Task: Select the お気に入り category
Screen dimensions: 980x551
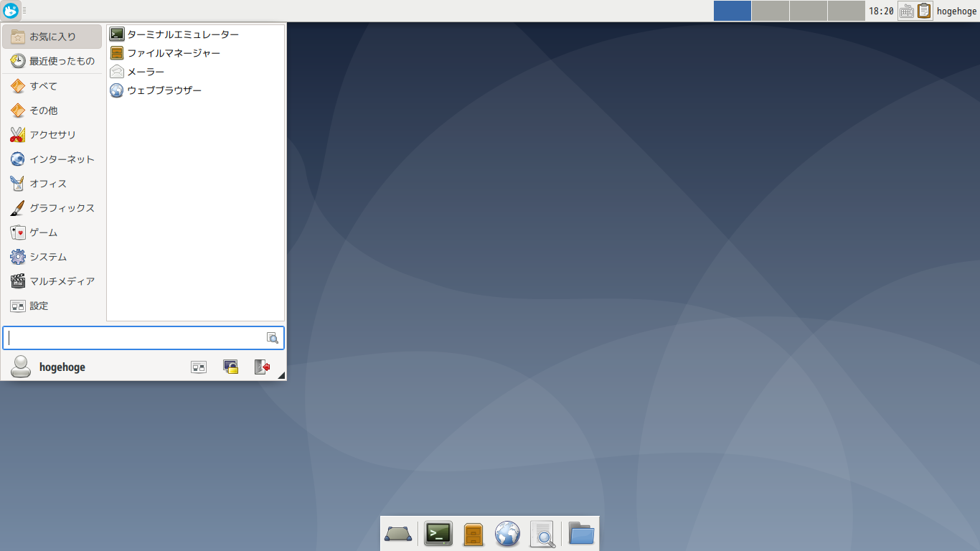Action: pos(52,37)
